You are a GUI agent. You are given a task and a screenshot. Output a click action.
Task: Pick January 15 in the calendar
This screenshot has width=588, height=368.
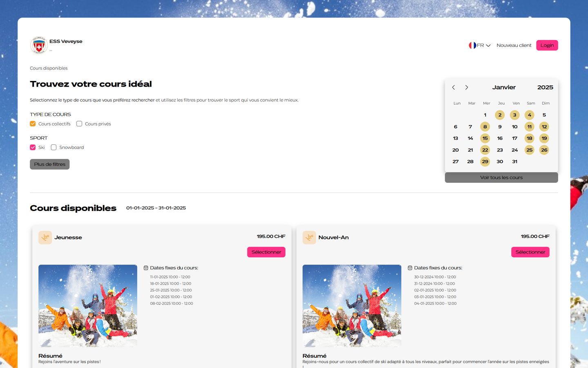[x=485, y=138]
